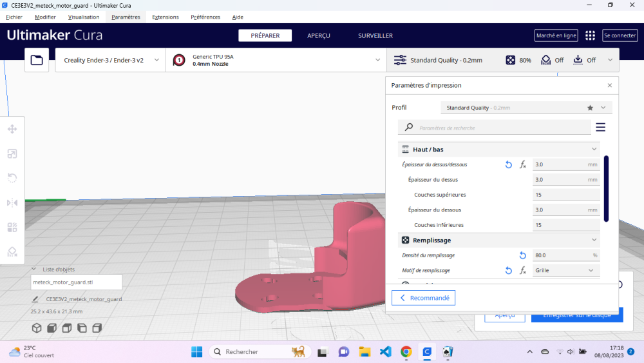Click the settings panel vertical scrollbar
644x363 pixels.
click(606, 189)
